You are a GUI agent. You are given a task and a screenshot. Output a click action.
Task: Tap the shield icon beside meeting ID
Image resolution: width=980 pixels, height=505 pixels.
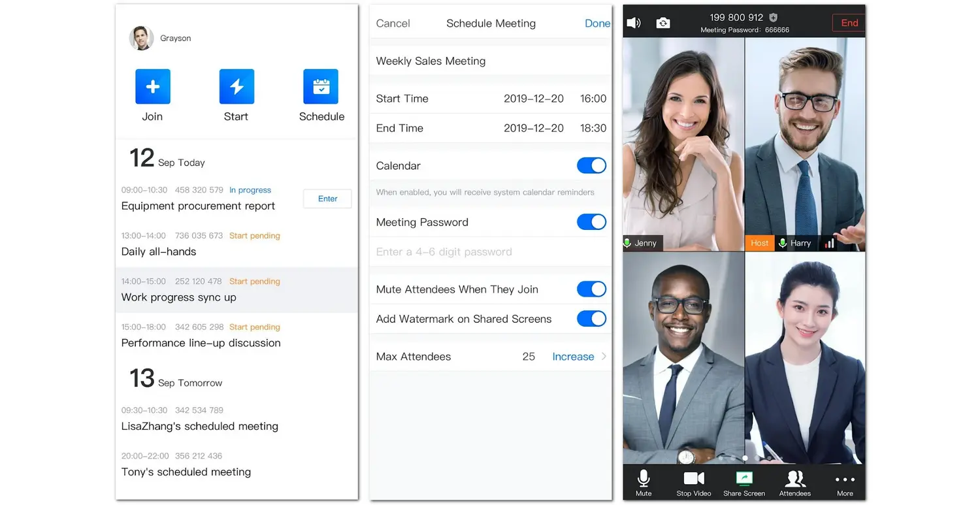point(773,18)
